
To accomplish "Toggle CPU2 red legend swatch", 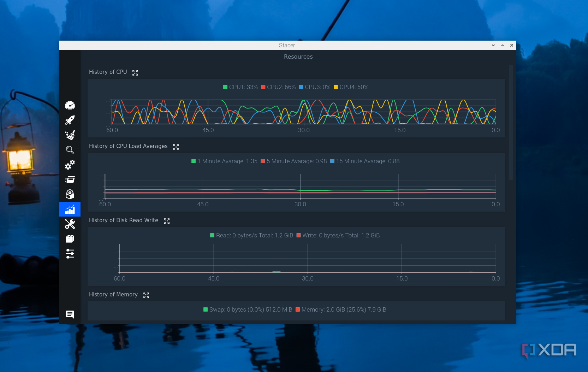I will point(263,87).
